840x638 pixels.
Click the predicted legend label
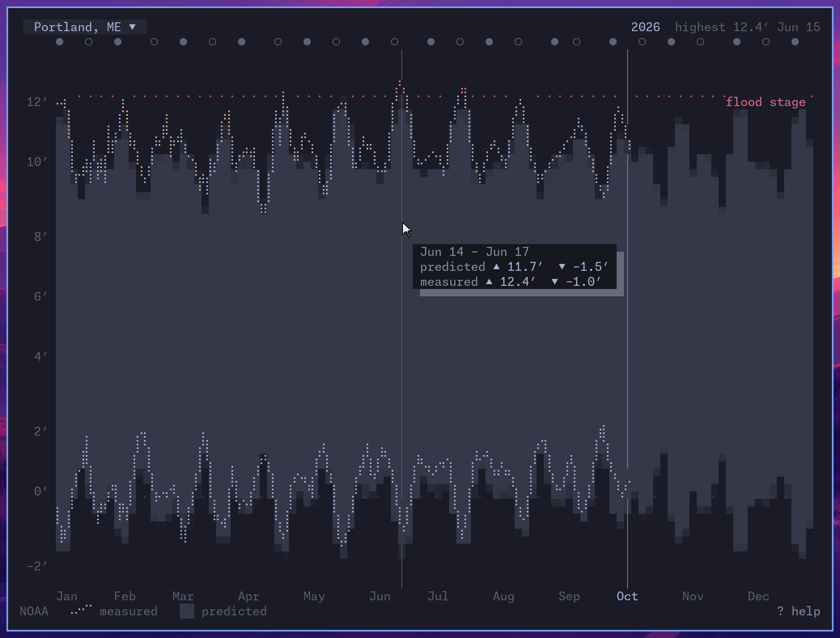click(x=234, y=611)
